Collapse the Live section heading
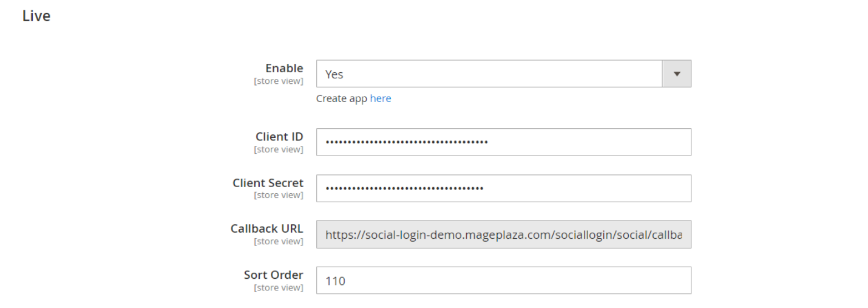The height and width of the screenshot is (308, 868). point(36,16)
